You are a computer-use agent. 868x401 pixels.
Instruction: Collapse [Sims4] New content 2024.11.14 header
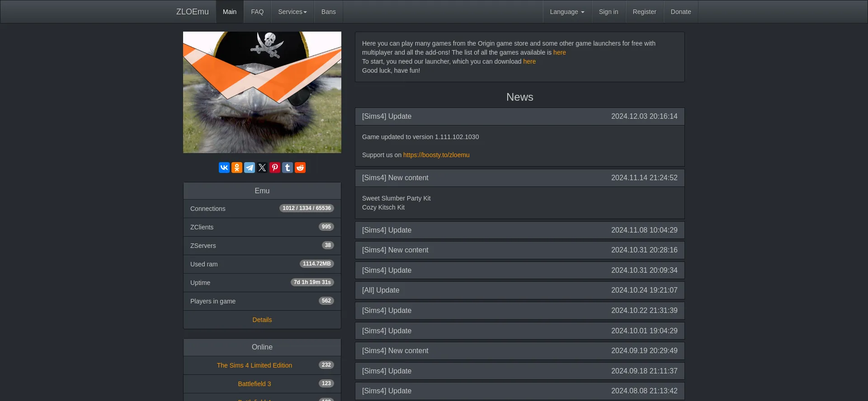[520, 178]
